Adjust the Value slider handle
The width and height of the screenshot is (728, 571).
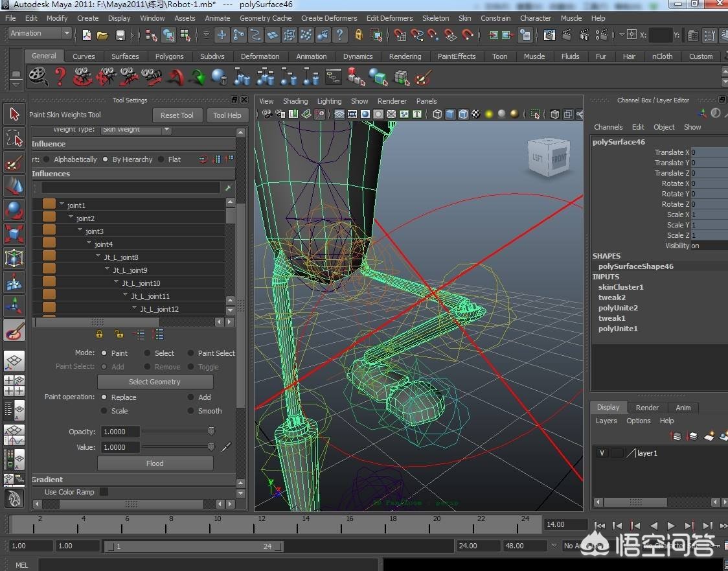[x=211, y=447]
